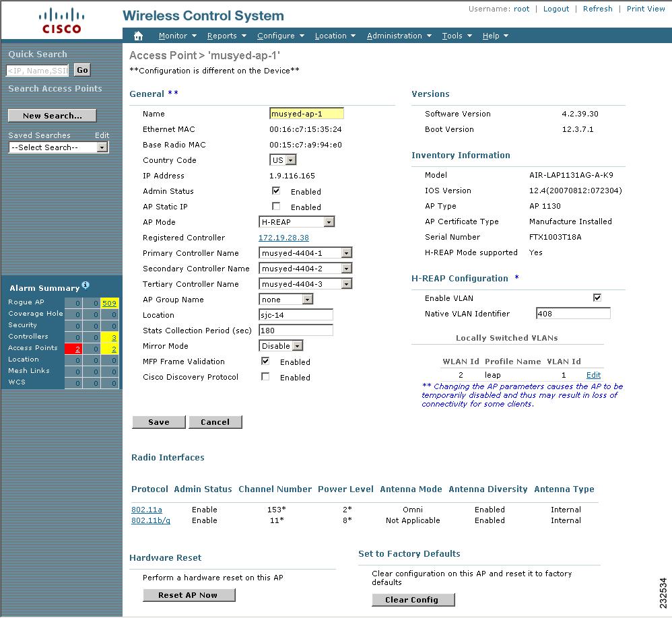Click Serial Number value FTX1003T18A
Viewport: 672px width, 618px height.
point(555,237)
